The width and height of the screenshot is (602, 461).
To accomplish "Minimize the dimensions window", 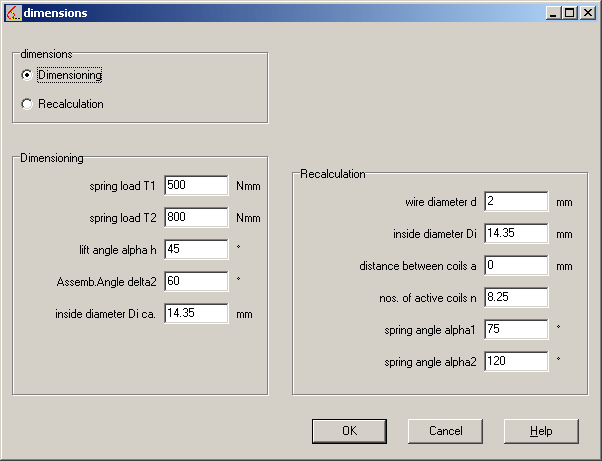I will 553,13.
